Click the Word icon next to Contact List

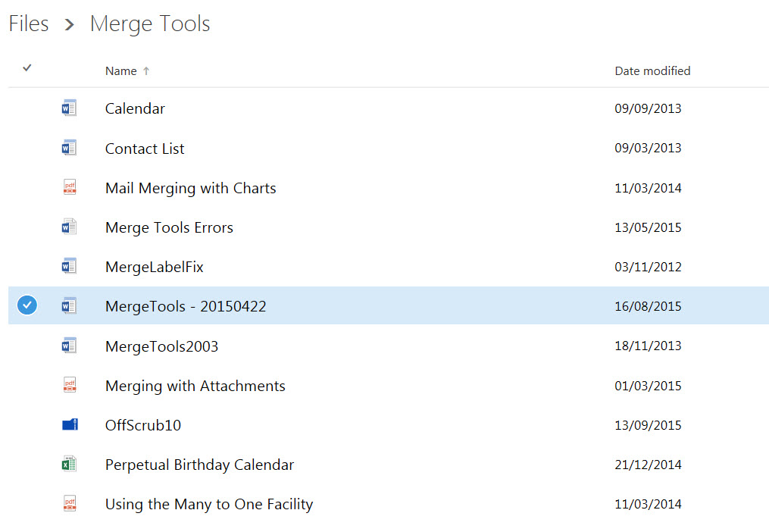69,148
